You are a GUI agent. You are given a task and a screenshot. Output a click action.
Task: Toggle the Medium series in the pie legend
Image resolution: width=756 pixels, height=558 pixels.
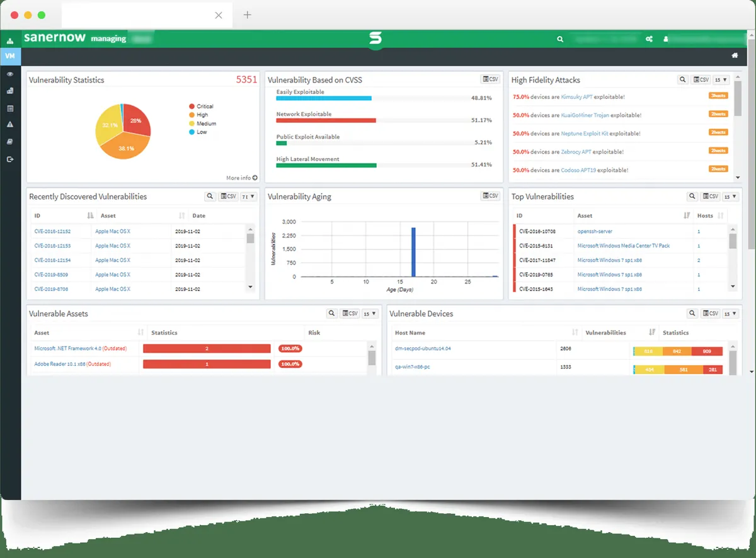(202, 123)
